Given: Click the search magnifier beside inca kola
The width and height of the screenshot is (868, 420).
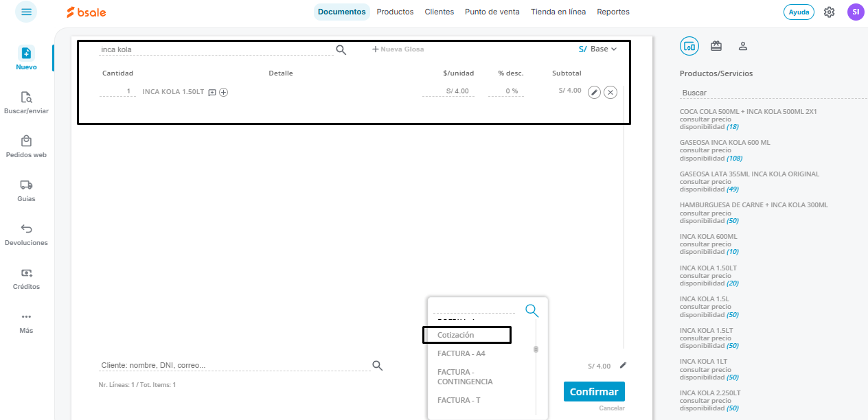Looking at the screenshot, I should pos(341,49).
